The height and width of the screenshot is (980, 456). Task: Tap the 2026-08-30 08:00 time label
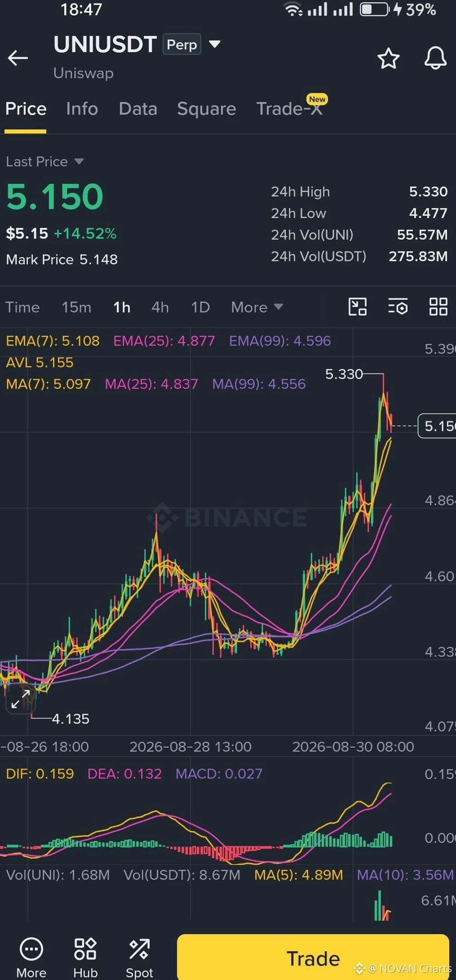click(353, 747)
